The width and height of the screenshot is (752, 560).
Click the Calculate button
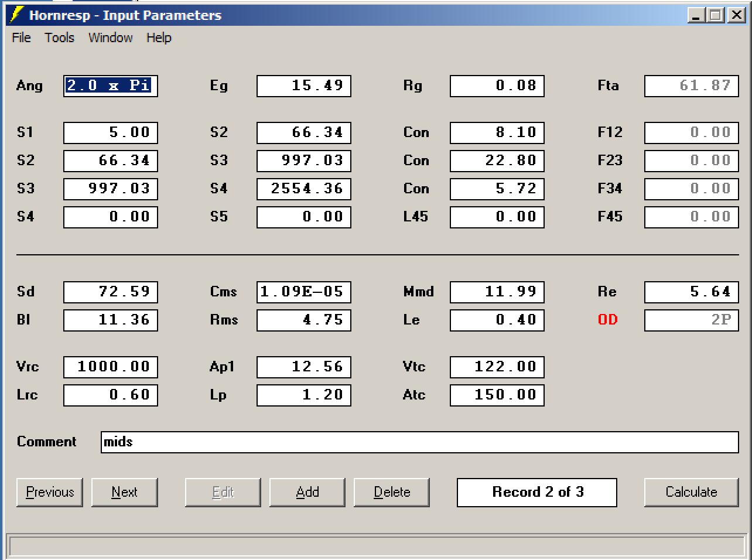[x=691, y=492]
